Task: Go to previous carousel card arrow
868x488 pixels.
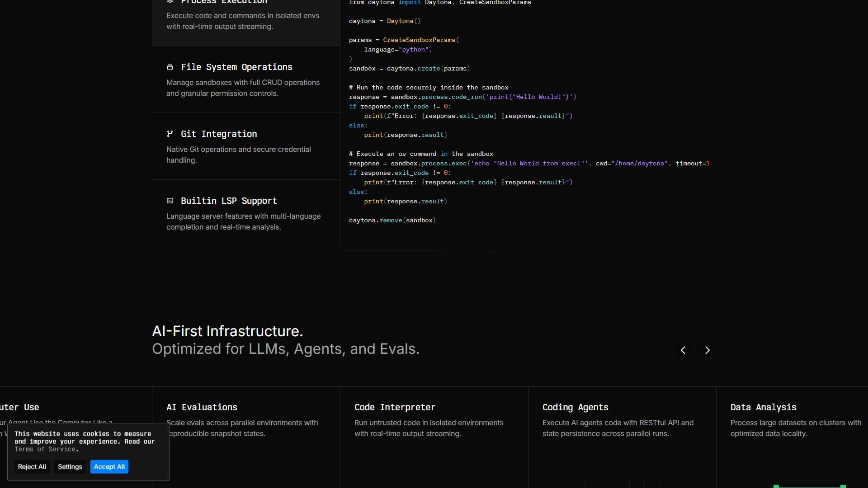Action: [683, 350]
